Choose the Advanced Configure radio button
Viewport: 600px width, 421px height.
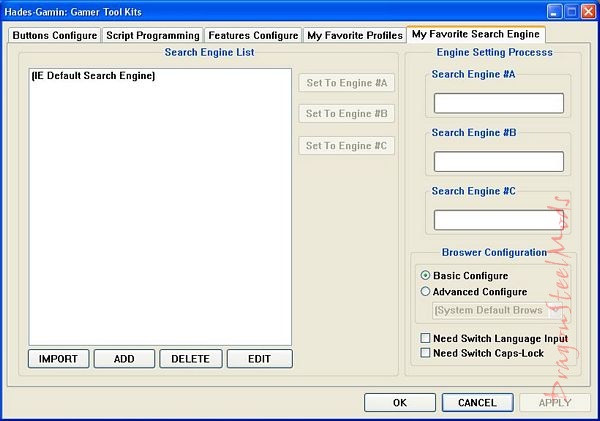426,292
